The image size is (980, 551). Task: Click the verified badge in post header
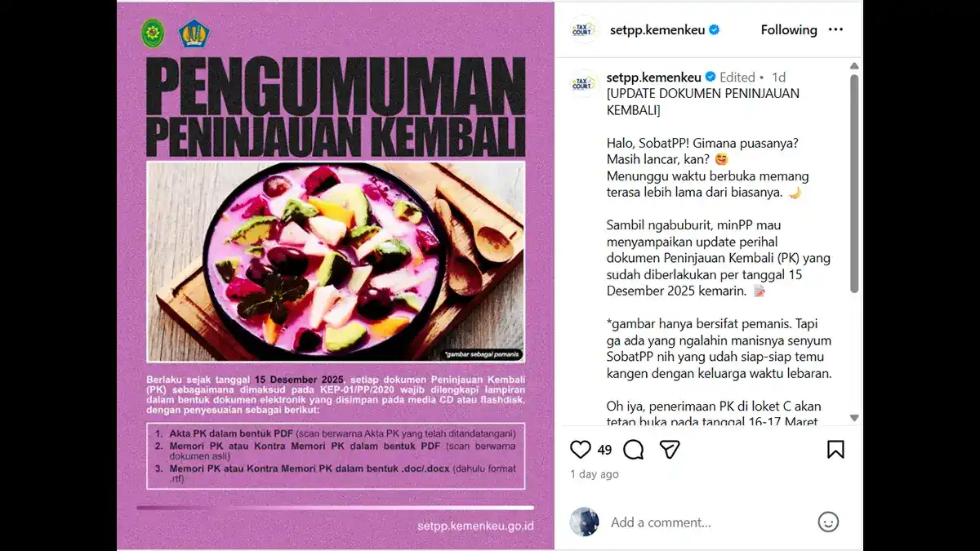point(715,29)
